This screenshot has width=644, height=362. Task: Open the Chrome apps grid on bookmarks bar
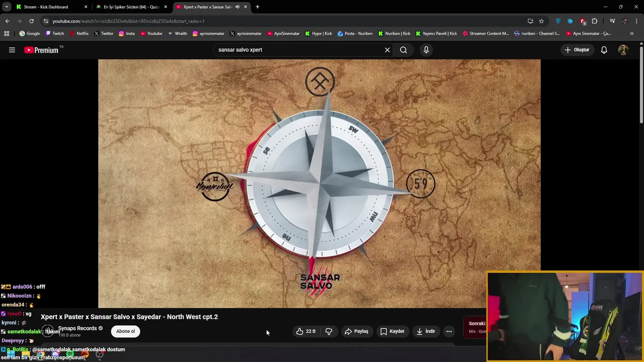[7, 34]
